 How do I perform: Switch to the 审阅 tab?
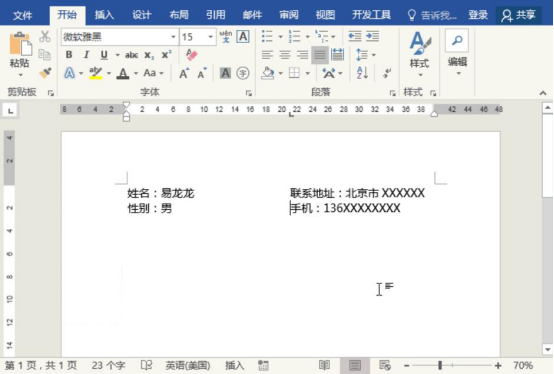pos(289,15)
